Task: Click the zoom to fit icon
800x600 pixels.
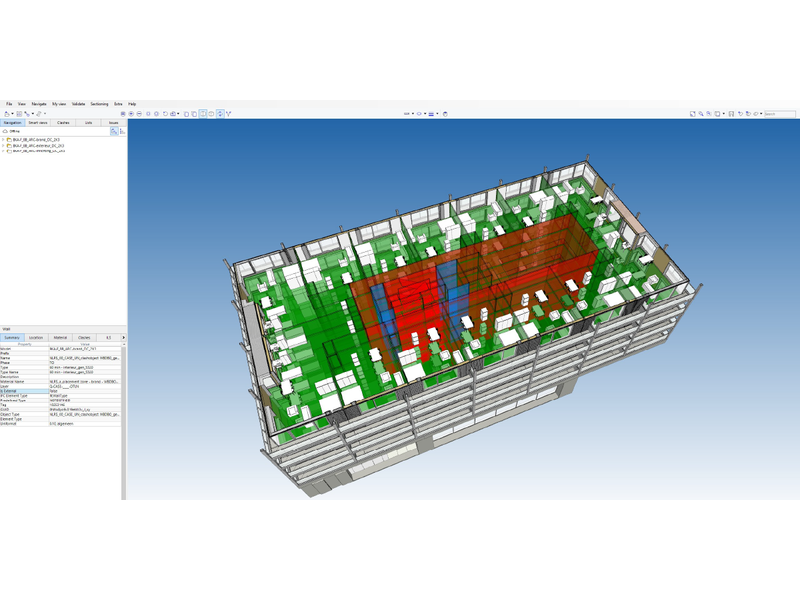Action: 693,114
